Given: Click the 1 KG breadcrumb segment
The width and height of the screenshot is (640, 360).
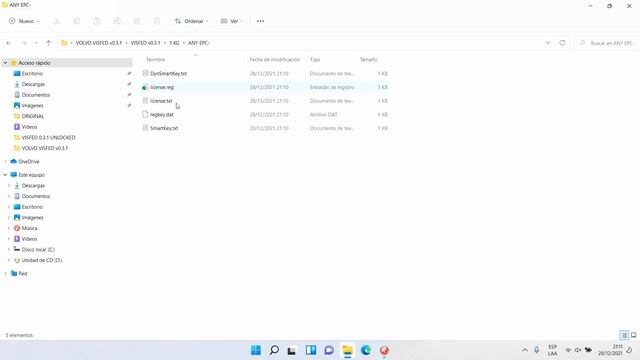Looking at the screenshot, I should (174, 43).
